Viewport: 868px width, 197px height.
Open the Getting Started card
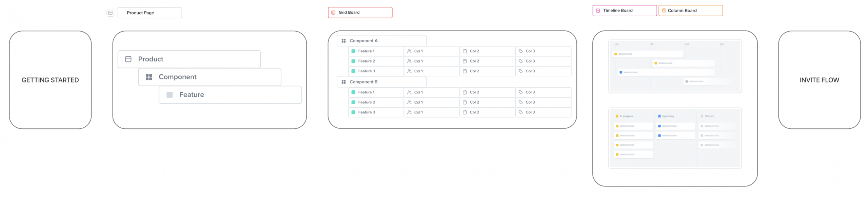(50, 80)
